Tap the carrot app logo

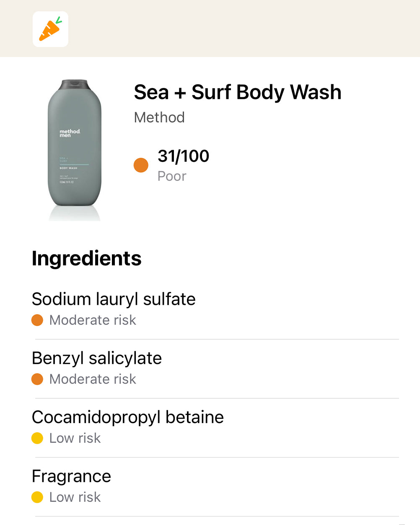[x=50, y=29]
